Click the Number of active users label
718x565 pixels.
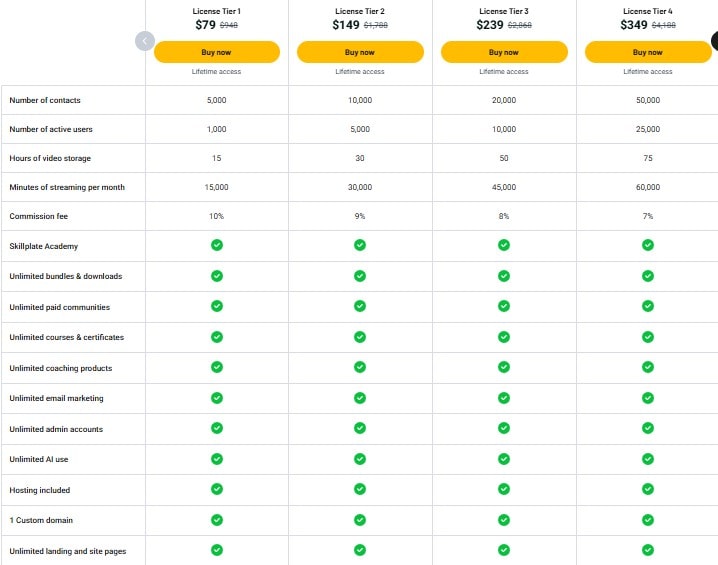pyautogui.click(x=51, y=129)
